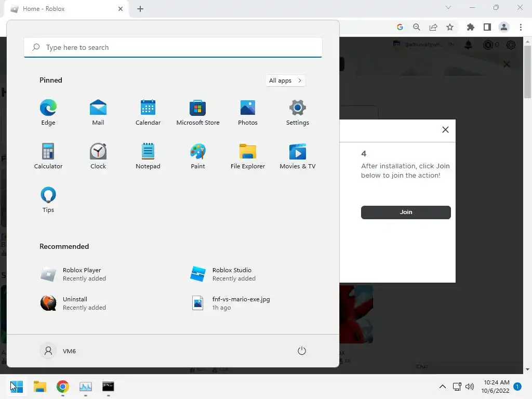532x399 pixels.
Task: Click the volume speaker tray icon
Action: pyautogui.click(x=470, y=387)
